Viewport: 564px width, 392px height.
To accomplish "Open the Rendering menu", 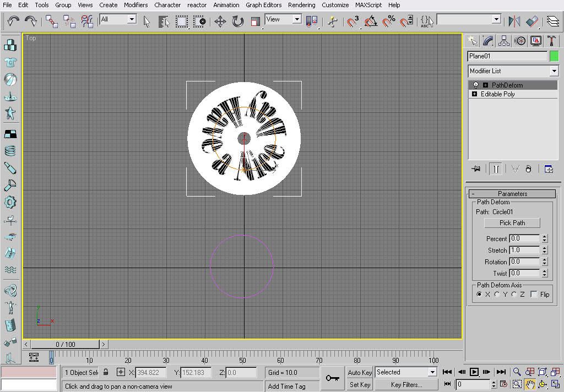I will pos(301,5).
